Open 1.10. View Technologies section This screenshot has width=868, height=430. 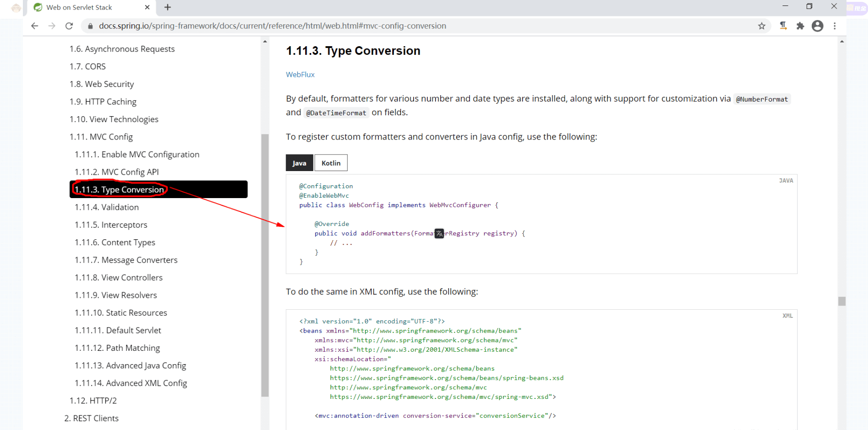[114, 119]
